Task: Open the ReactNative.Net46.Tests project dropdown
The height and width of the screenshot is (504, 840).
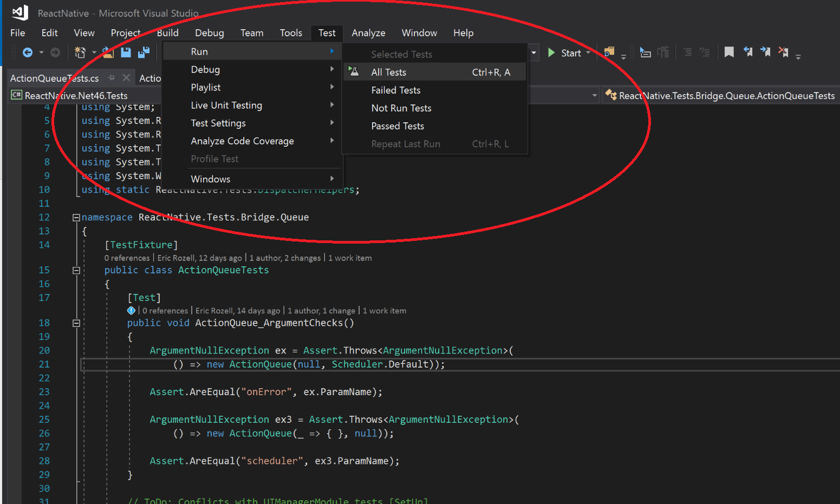Action: (595, 96)
